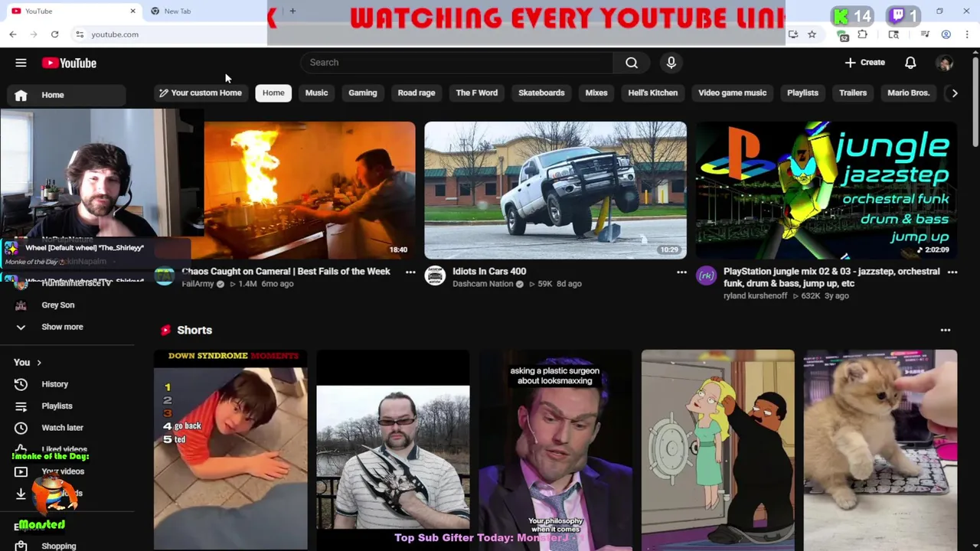Open FailArmy channel link

[198, 284]
